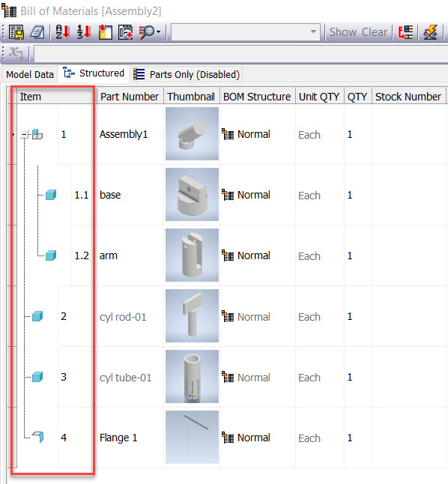
Task: Click the cyl rod-01 thumbnail image
Action: tap(192, 315)
